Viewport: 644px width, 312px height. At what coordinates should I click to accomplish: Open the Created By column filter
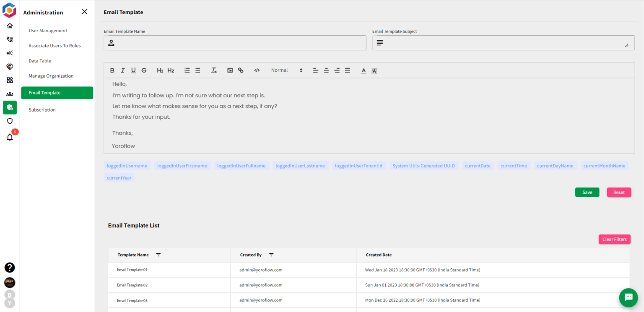pos(271,255)
